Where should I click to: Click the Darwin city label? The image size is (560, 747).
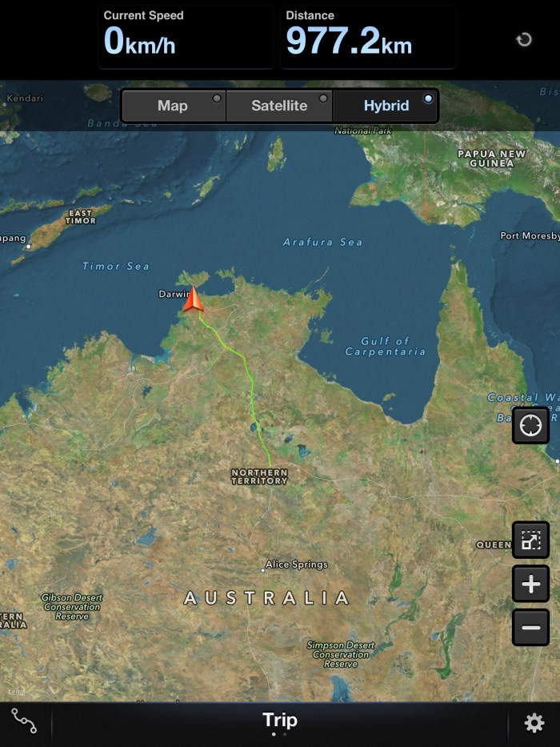tap(173, 294)
